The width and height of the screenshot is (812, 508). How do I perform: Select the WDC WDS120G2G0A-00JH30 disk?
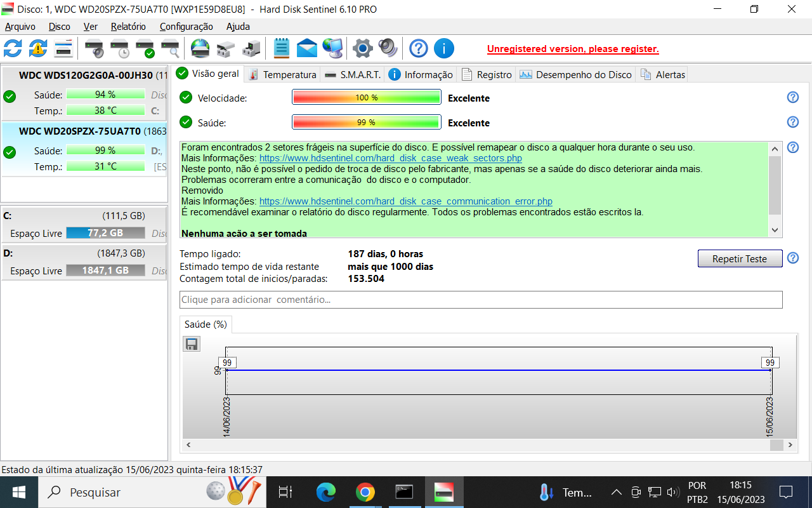84,93
